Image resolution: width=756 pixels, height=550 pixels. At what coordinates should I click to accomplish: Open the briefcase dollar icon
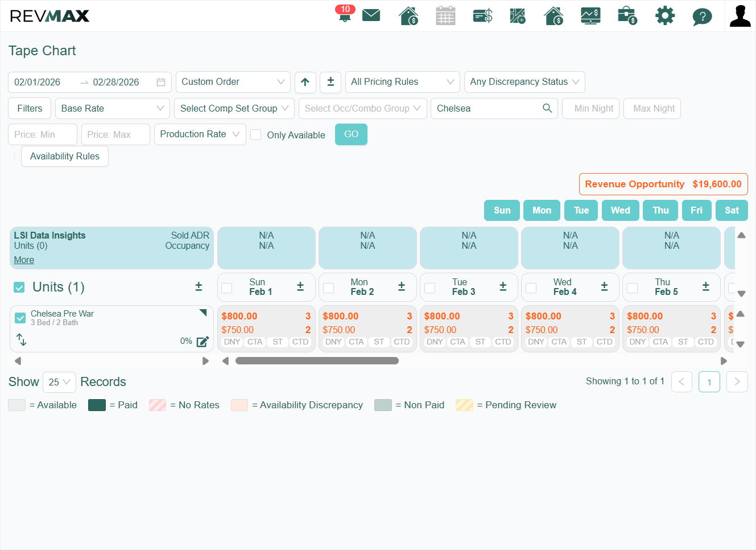coord(627,15)
